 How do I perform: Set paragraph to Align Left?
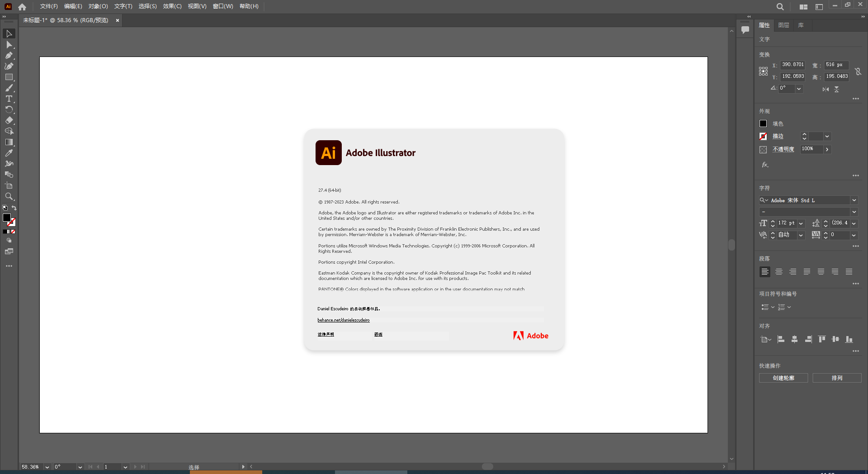[764, 272]
